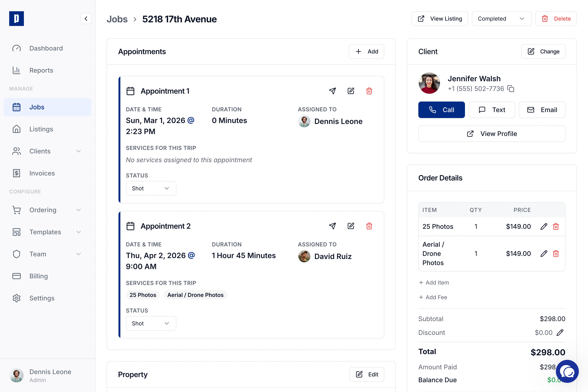This screenshot has width=588, height=392.
Task: Open Dashboard from the sidebar
Action: click(x=47, y=48)
